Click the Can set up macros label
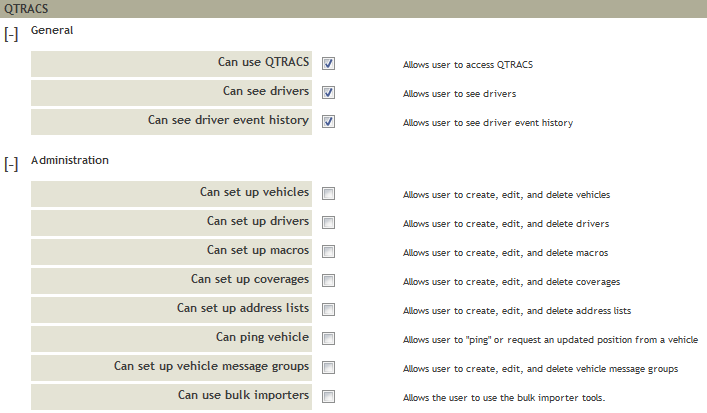 [258, 250]
